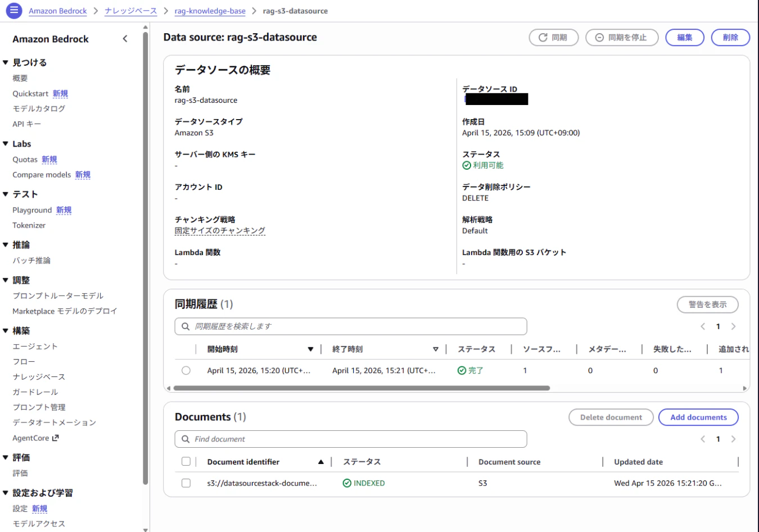Click the 同期を停止 button

click(622, 38)
